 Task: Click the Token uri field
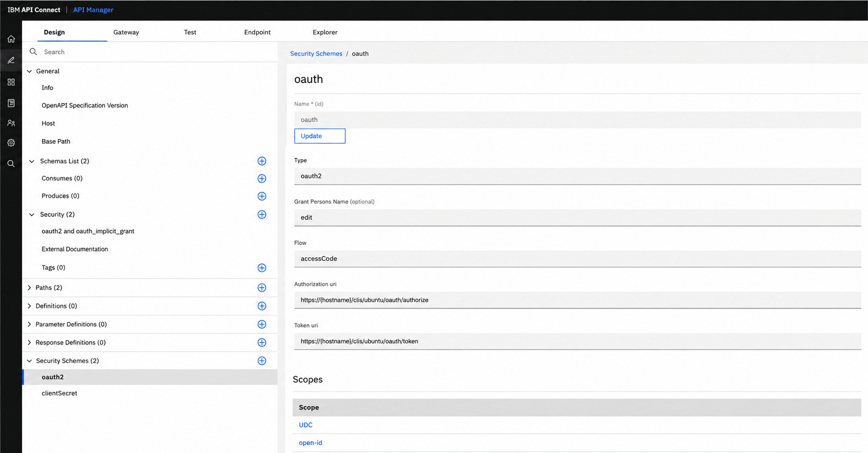click(x=577, y=341)
